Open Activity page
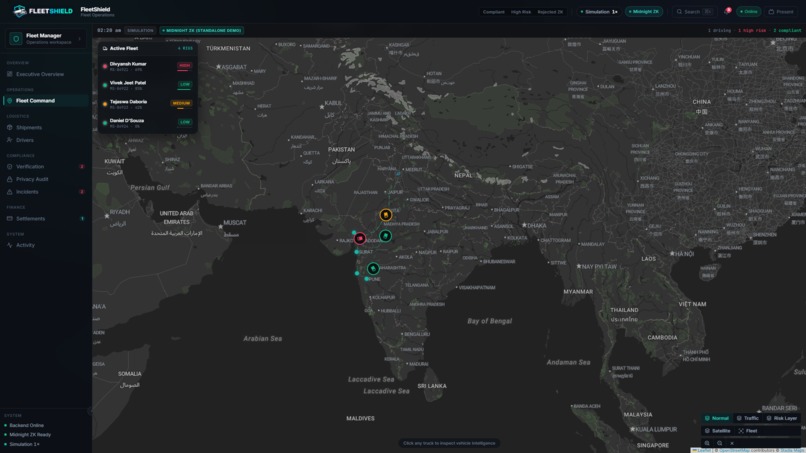The image size is (806, 453). click(x=45, y=245)
